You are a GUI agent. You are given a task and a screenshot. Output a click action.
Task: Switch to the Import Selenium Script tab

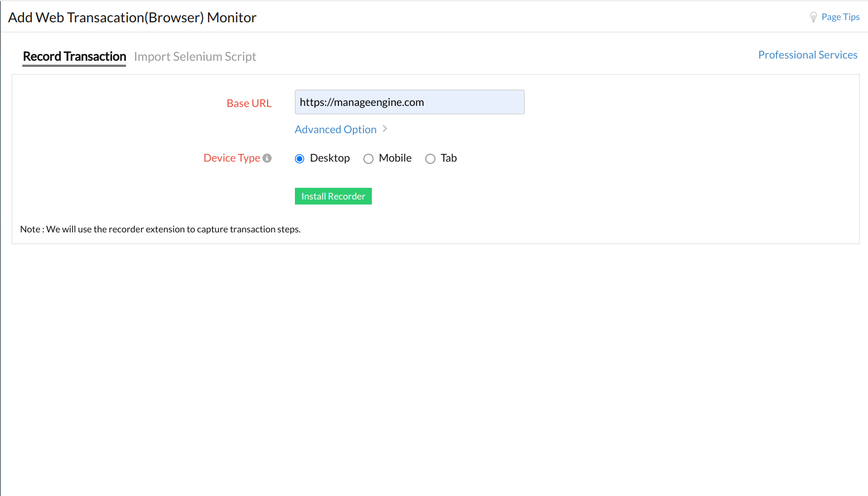pos(195,56)
